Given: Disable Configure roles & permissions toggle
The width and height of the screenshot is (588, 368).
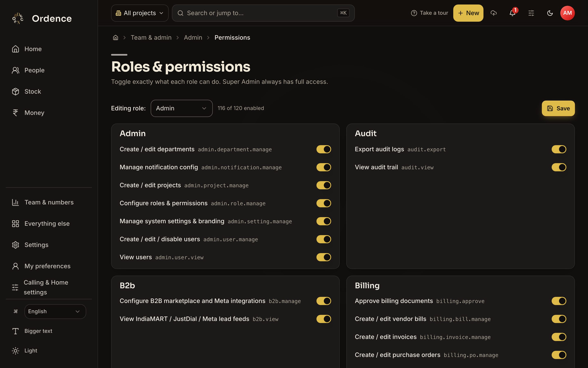Looking at the screenshot, I should (324, 203).
